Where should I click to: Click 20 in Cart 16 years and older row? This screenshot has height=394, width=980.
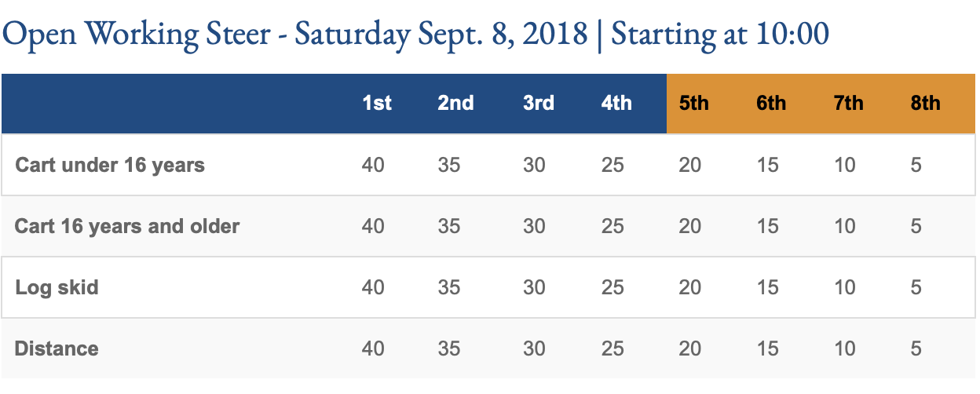(x=690, y=227)
